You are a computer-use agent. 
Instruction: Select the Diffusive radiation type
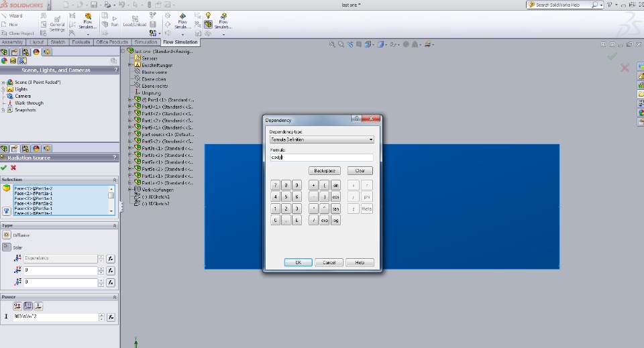coord(6,235)
